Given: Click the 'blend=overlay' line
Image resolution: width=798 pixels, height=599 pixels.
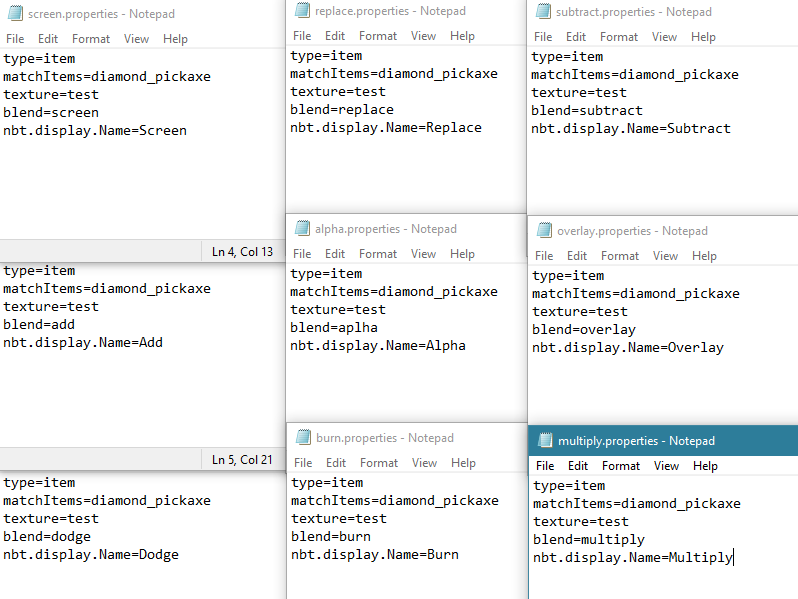Looking at the screenshot, I should point(584,329).
